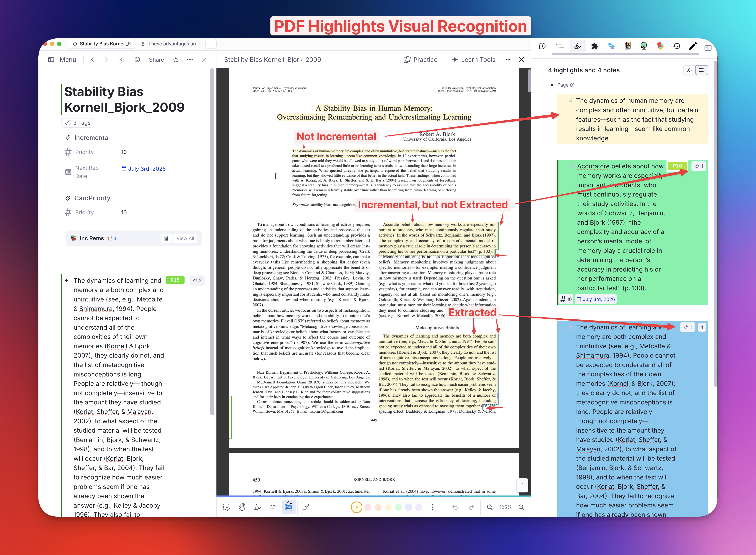Open PDF pane more options ellipsis
The height and width of the screenshot is (555, 756).
click(508, 60)
